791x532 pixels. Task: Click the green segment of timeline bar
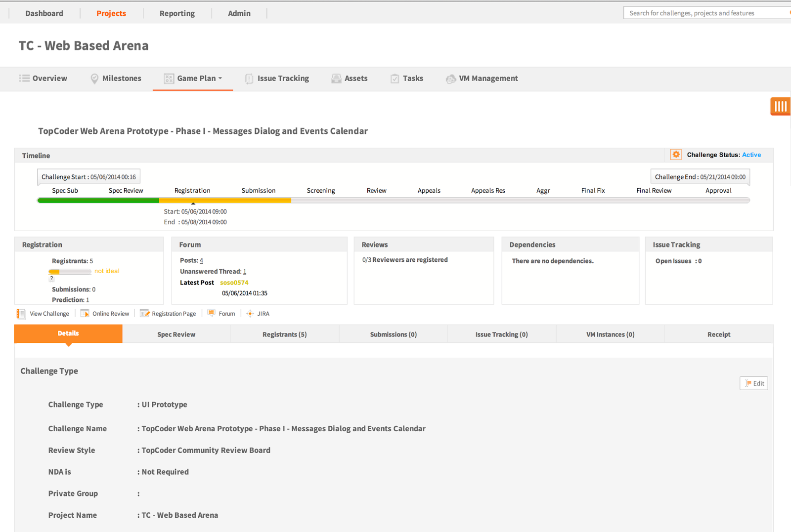(x=98, y=200)
